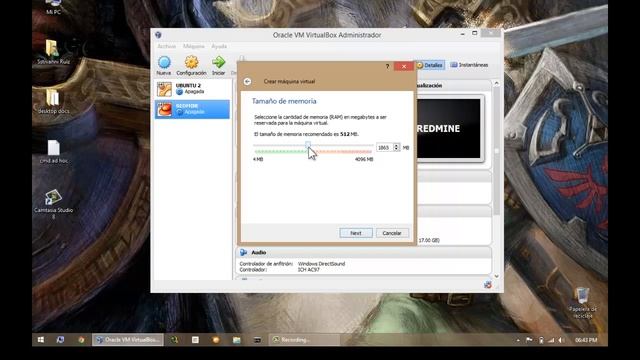Click the VirtualBox window title icon
The height and width of the screenshot is (360, 640).
coord(158,35)
